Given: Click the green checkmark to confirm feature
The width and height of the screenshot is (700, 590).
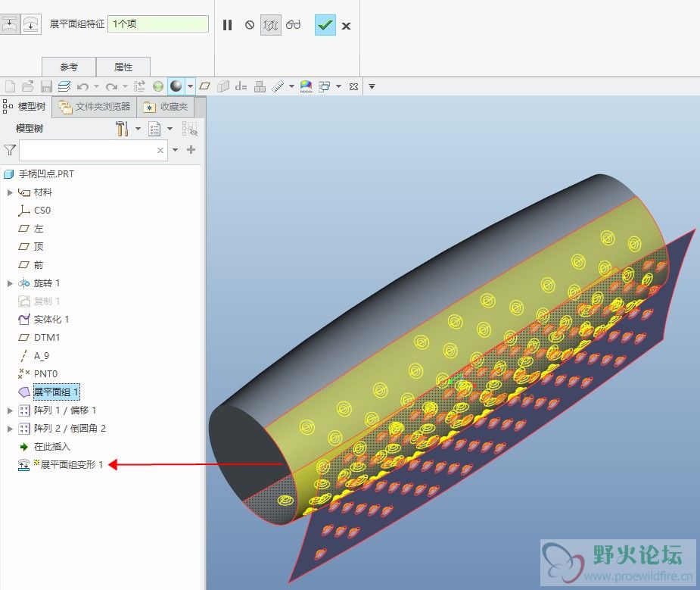Looking at the screenshot, I should click(x=325, y=25).
